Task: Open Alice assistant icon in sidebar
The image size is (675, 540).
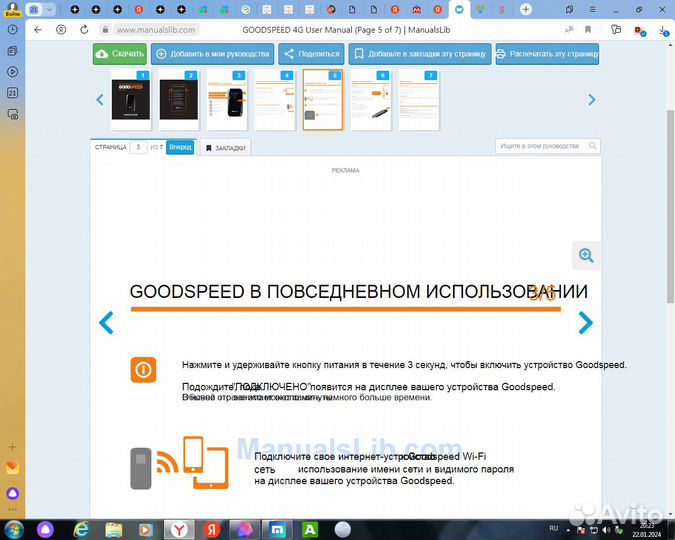Action: pyautogui.click(x=12, y=493)
